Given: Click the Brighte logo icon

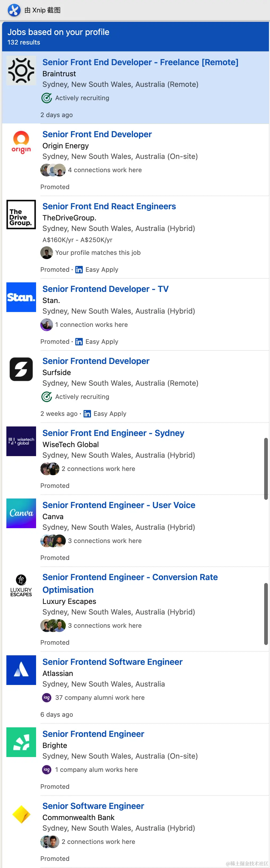Looking at the screenshot, I should (x=21, y=742).
